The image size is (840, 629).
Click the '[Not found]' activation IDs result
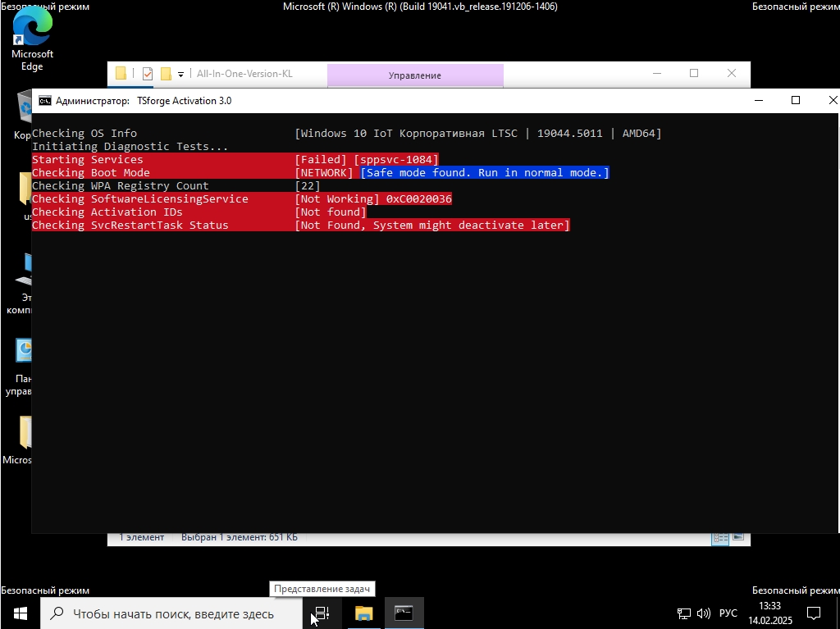pos(330,212)
